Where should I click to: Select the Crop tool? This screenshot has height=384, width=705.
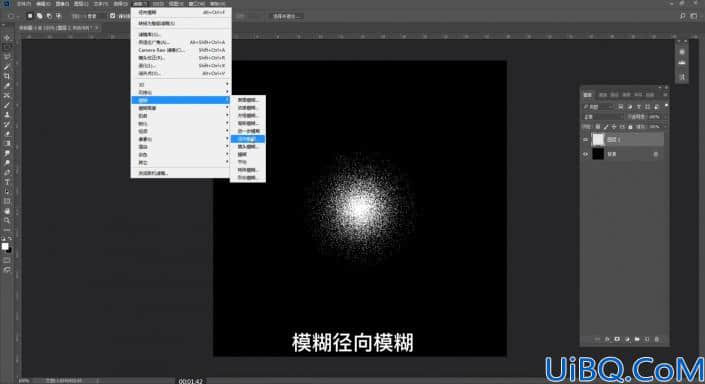pos(7,76)
